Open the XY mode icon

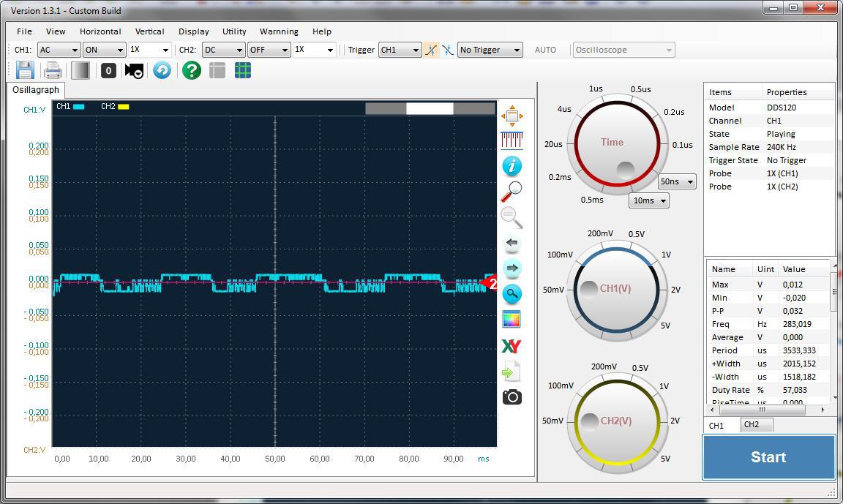coord(512,346)
